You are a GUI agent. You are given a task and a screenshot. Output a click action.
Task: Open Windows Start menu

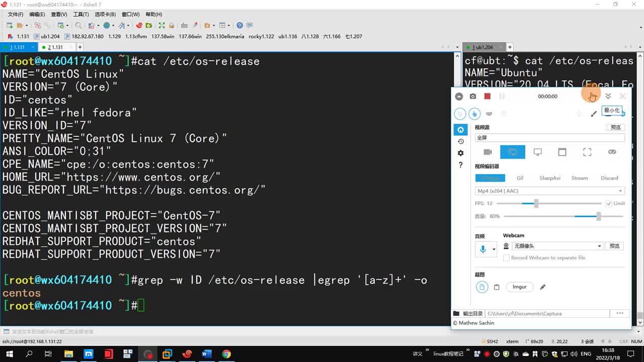(x=10, y=354)
